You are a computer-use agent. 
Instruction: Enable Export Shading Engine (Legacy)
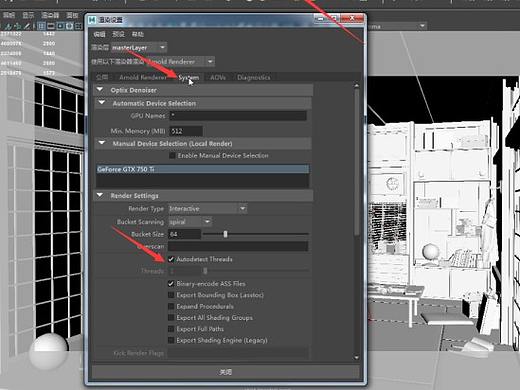click(171, 340)
